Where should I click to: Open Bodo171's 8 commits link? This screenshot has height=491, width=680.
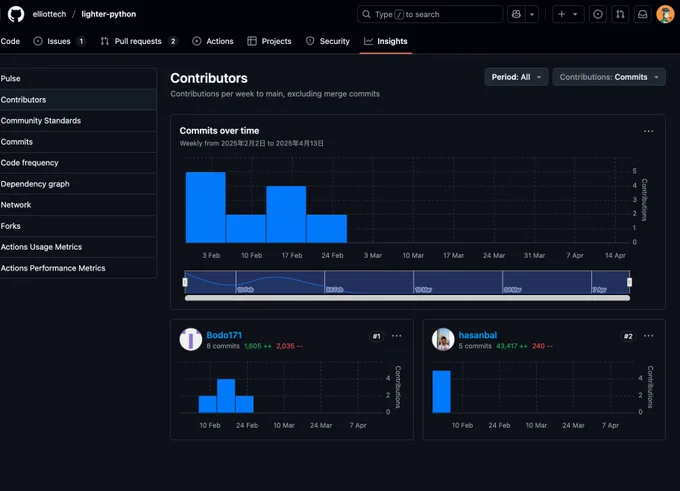[x=223, y=346]
